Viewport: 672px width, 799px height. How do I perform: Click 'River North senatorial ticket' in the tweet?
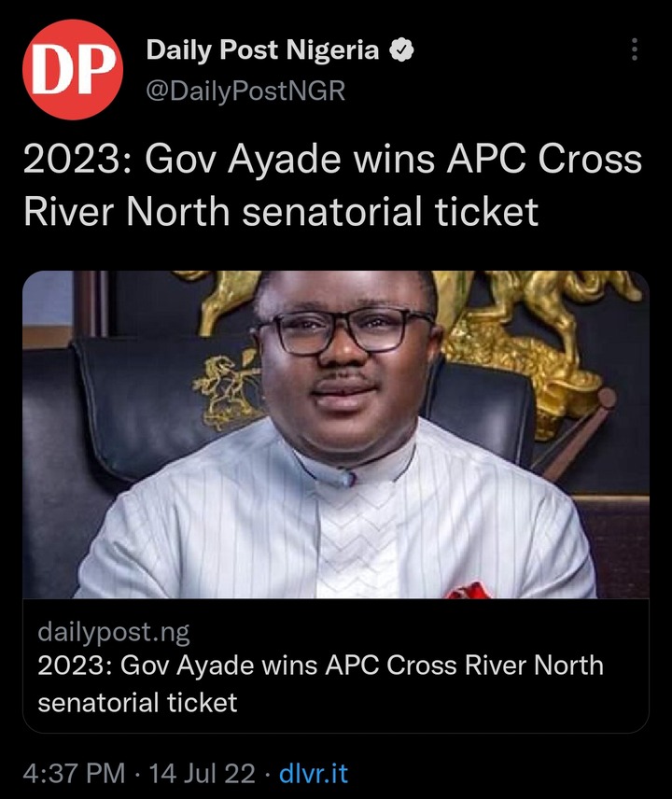[x=281, y=212]
